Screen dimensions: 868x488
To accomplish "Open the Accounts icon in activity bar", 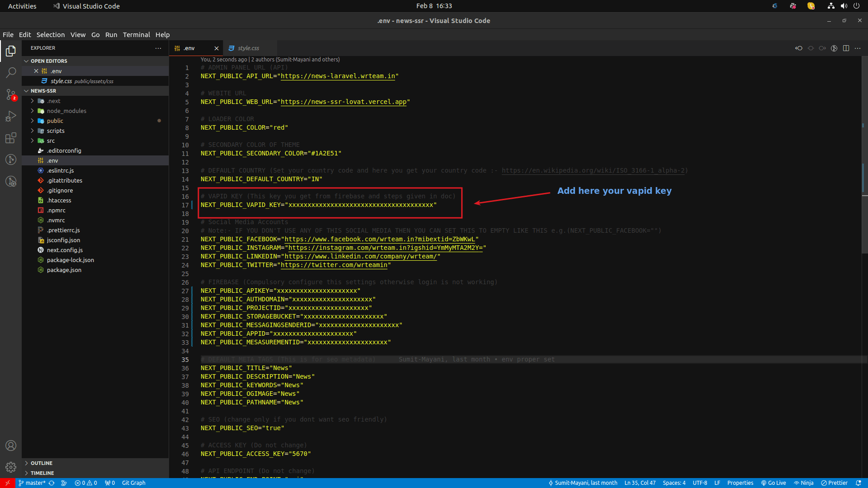I will tap(11, 446).
